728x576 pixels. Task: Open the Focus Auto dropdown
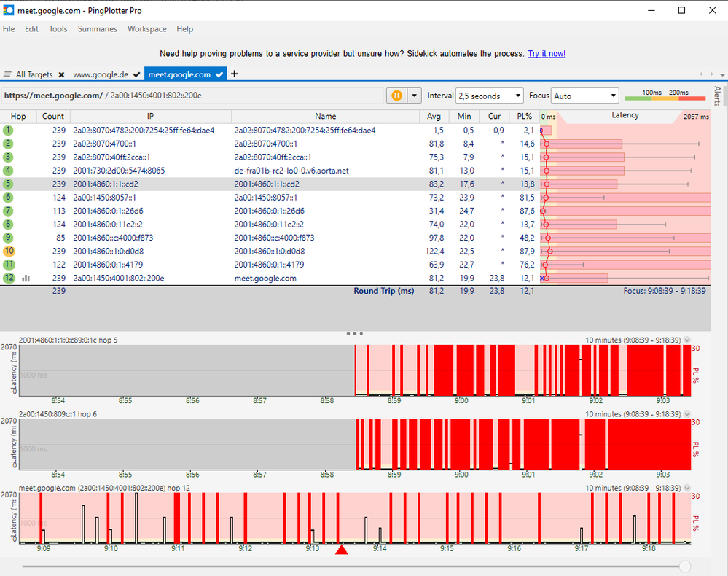[x=585, y=96]
